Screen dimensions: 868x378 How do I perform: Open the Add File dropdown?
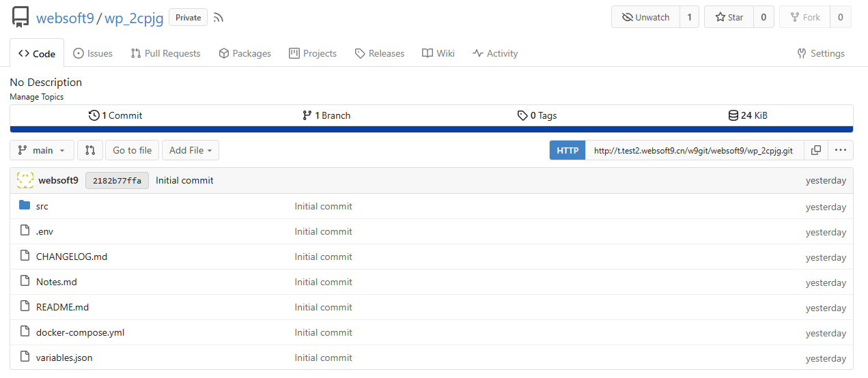pos(190,150)
